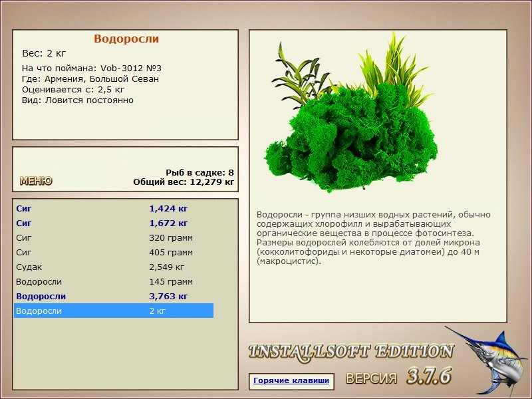Click the Водоросли title heading

[126, 39]
